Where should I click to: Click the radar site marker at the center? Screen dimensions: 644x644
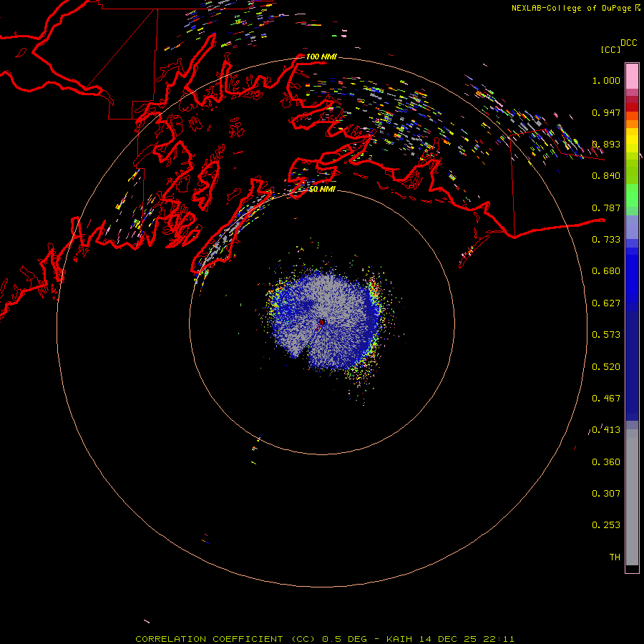321,323
